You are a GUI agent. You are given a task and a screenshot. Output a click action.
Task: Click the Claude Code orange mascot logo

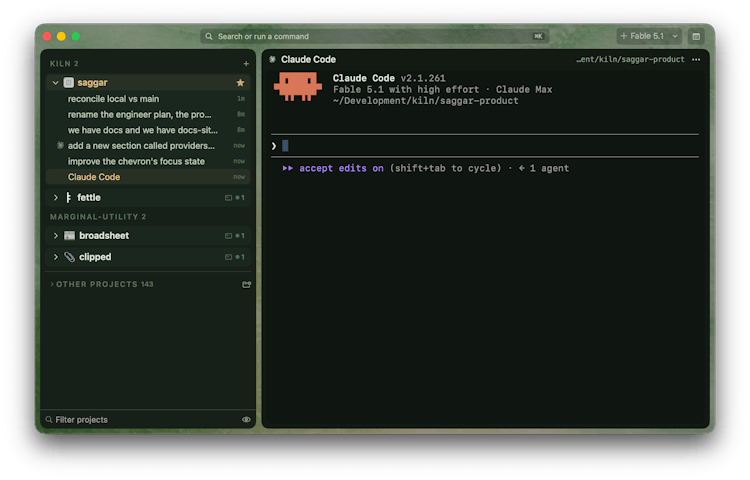298,87
